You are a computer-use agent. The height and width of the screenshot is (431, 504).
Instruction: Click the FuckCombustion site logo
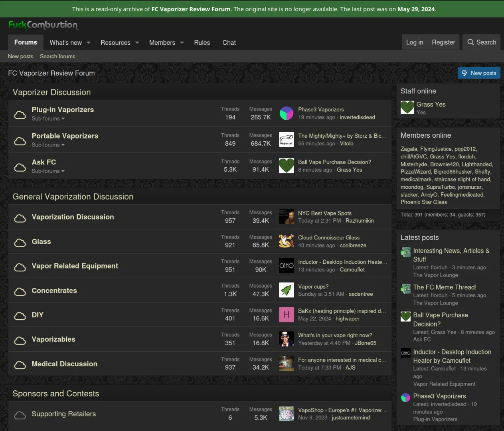pos(43,25)
